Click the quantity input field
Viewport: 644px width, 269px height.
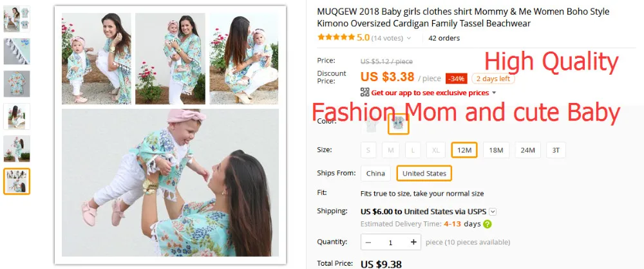coord(391,243)
